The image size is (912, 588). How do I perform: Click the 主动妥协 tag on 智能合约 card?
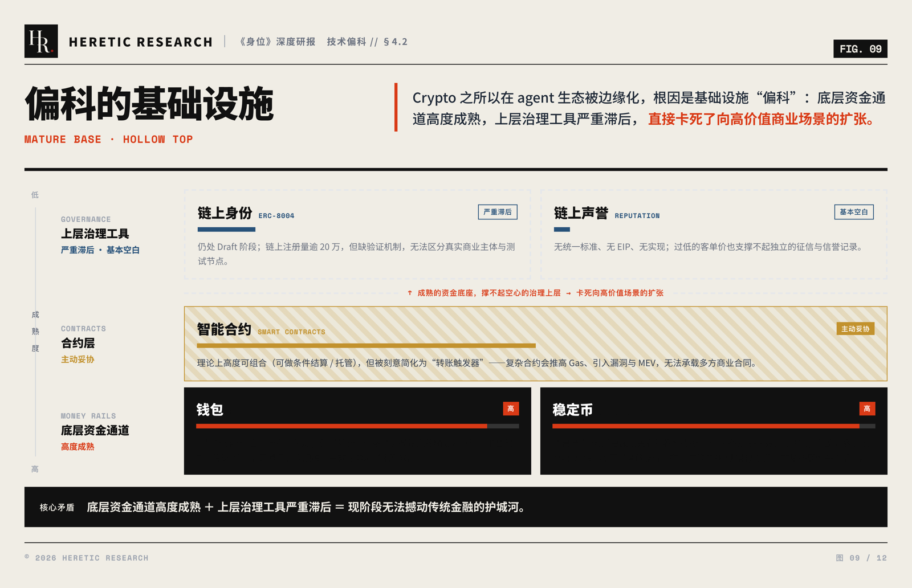856,329
